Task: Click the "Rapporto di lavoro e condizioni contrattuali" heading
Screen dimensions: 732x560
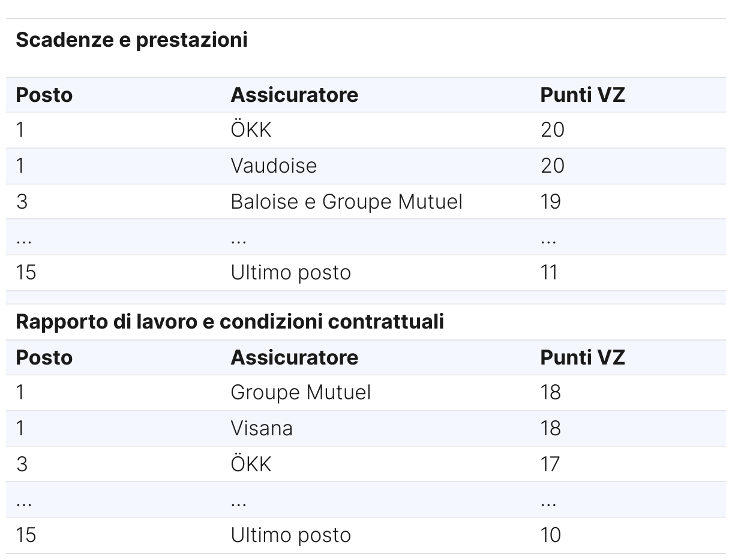Action: [230, 322]
